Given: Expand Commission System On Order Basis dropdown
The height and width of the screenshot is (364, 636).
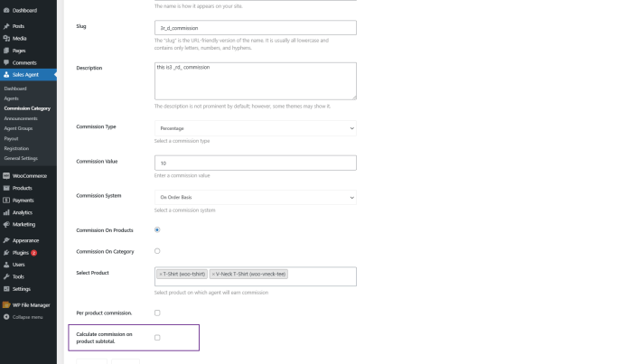Looking at the screenshot, I should tap(256, 198).
